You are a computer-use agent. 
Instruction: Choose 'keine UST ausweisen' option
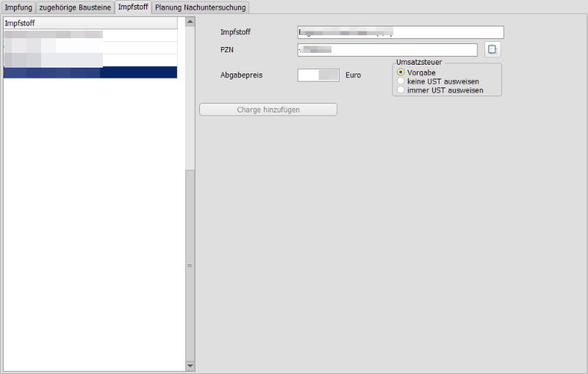click(x=401, y=81)
